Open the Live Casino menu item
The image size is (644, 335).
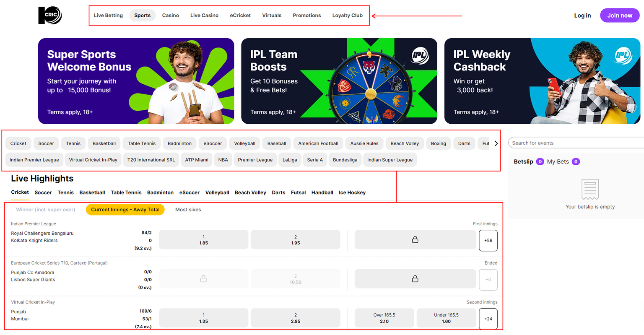[204, 16]
